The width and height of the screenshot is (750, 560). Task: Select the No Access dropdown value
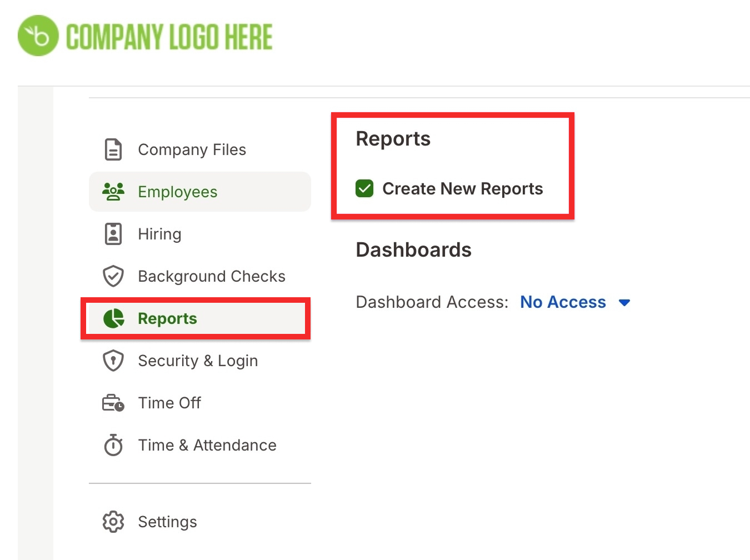pyautogui.click(x=563, y=302)
